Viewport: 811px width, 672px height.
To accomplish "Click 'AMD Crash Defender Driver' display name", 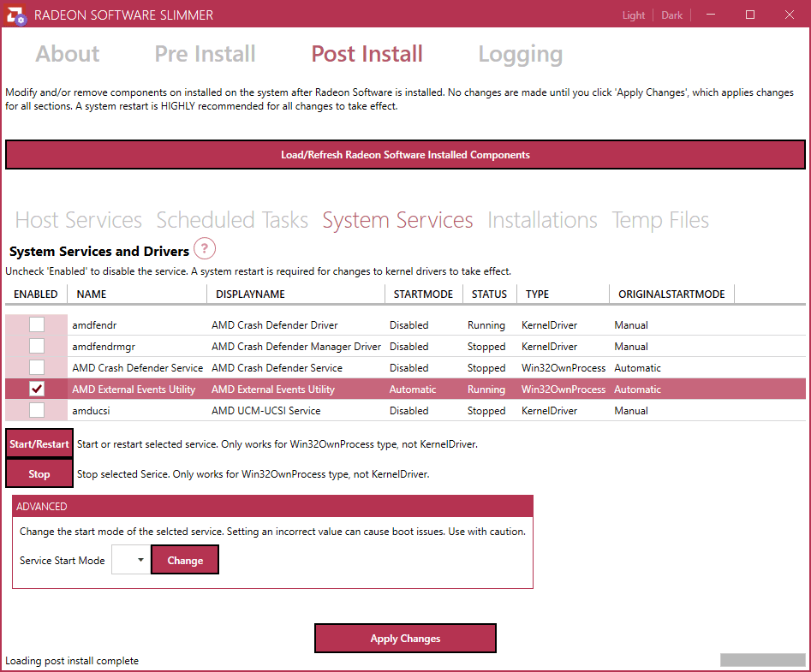I will pyautogui.click(x=275, y=325).
